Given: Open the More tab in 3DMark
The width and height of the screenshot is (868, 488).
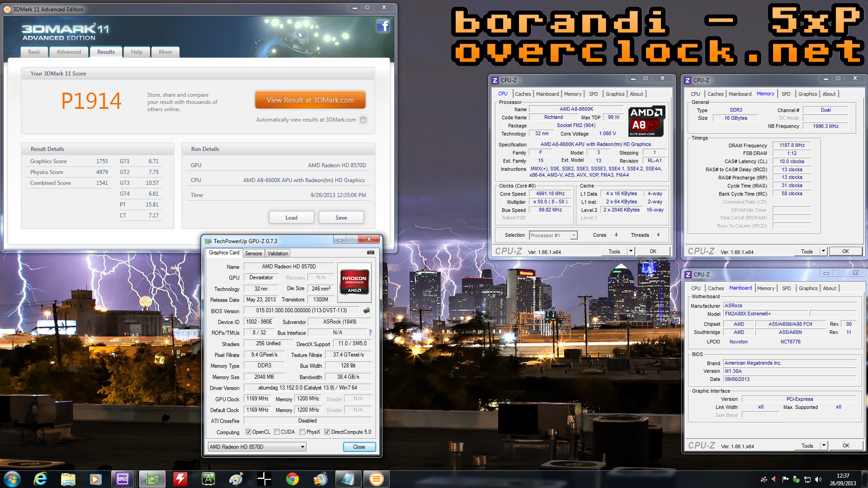Looking at the screenshot, I should [x=165, y=52].
